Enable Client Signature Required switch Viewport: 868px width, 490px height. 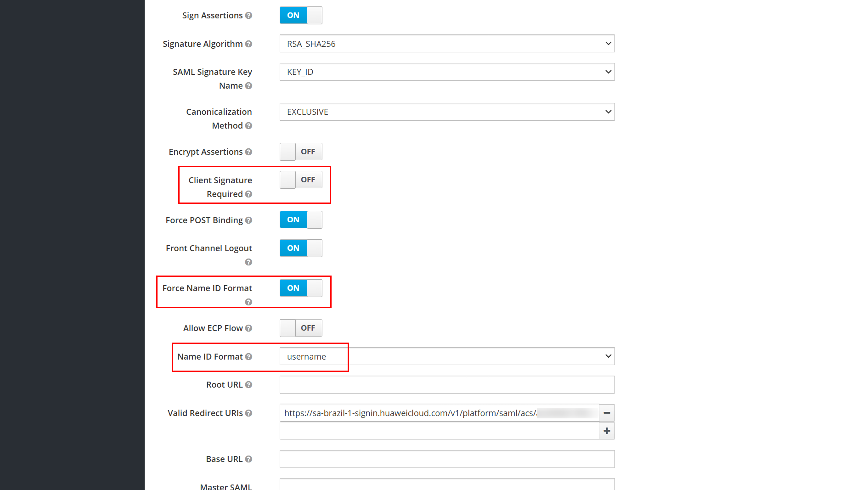[301, 180]
